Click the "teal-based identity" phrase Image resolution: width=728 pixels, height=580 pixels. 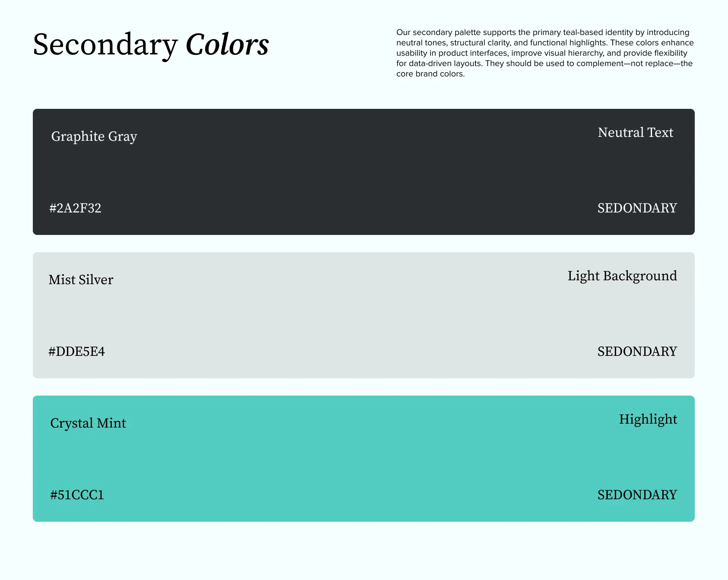[x=599, y=32]
